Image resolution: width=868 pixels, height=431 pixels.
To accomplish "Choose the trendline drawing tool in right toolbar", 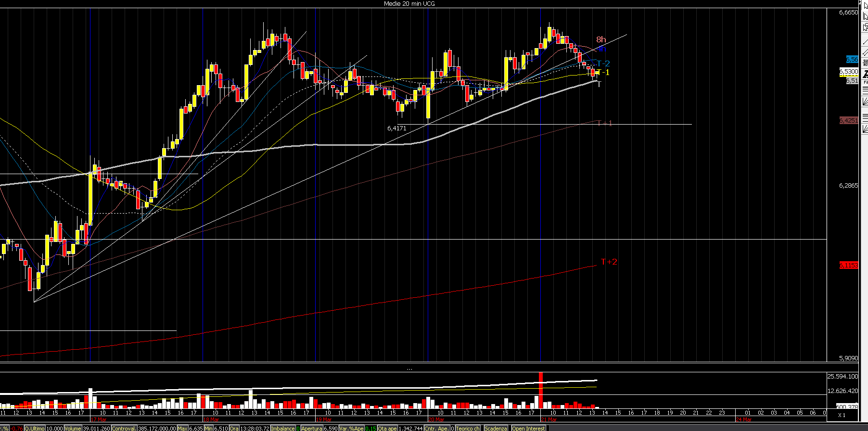I will pyautogui.click(x=865, y=41).
